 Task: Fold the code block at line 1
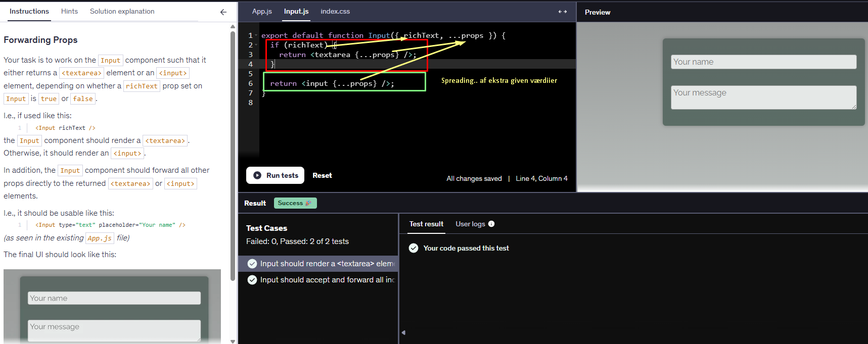[256, 35]
